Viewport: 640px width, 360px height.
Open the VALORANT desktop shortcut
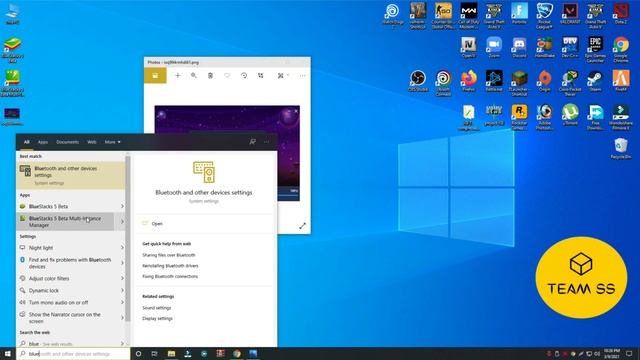(570, 15)
